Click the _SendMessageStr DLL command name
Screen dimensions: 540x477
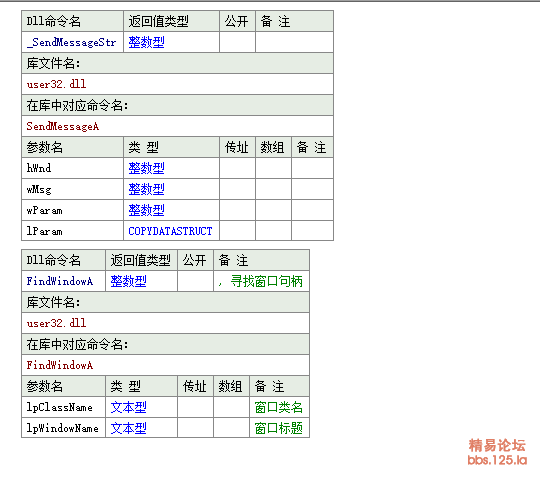72,42
